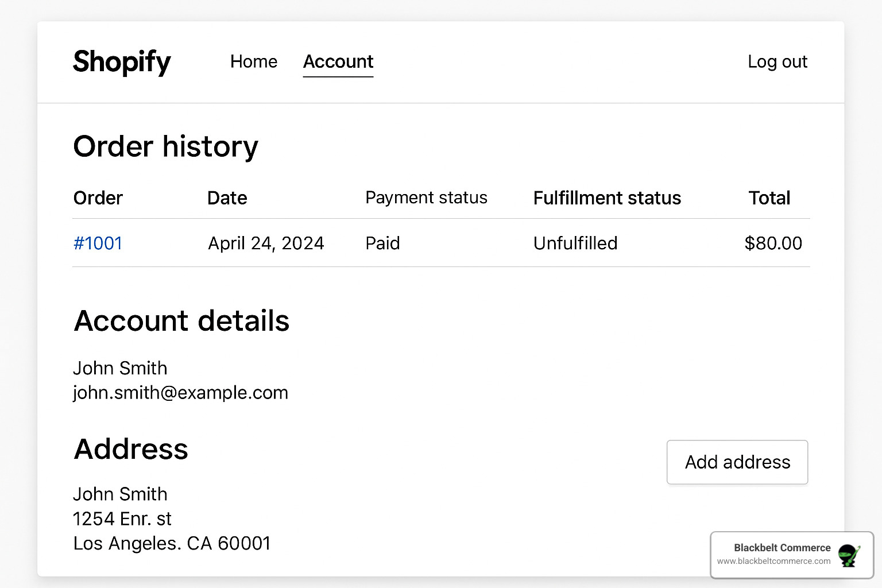Viewport: 882px width, 588px height.
Task: Click the Unfulfilled fulfillment status
Action: [x=575, y=243]
